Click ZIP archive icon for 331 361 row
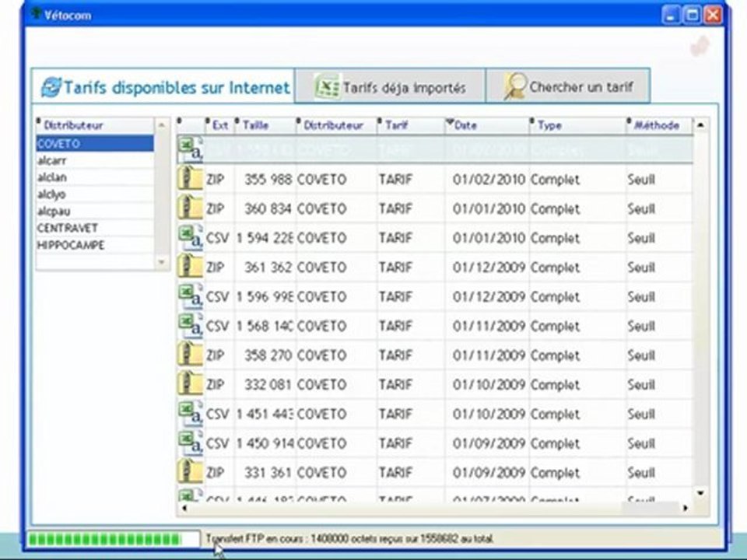747x560 pixels. click(x=191, y=472)
